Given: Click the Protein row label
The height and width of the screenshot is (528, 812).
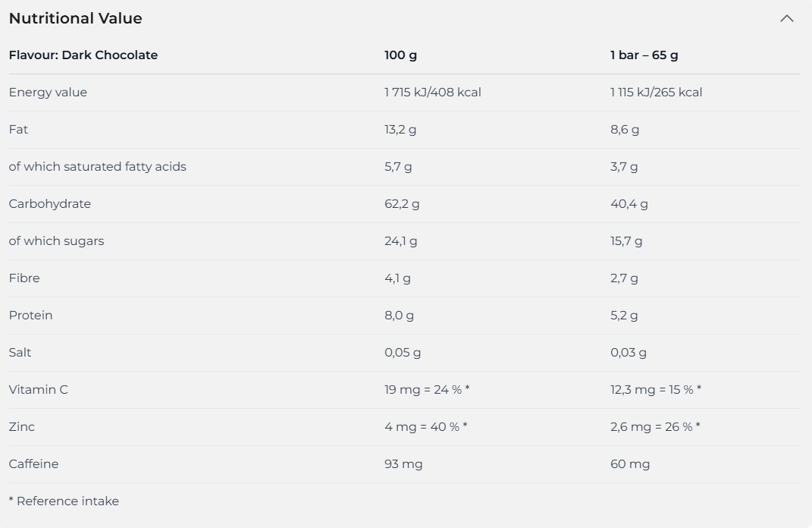Looking at the screenshot, I should (30, 315).
